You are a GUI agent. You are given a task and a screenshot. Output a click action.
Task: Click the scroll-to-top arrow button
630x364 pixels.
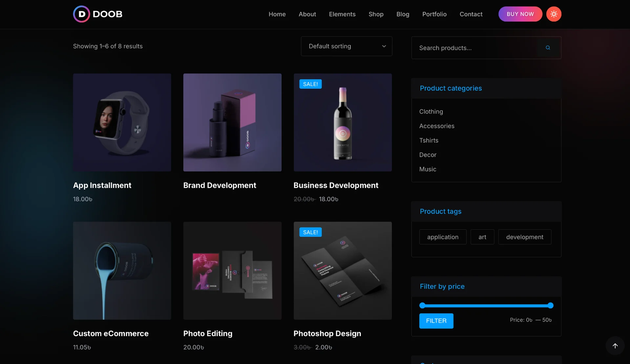615,345
